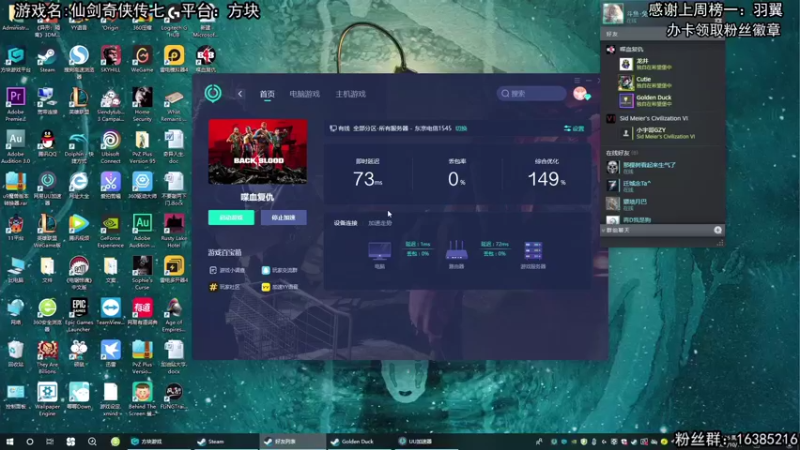The height and width of the screenshot is (450, 800).
Task: Open Epic Games Launcher shortcut
Action: click(79, 315)
